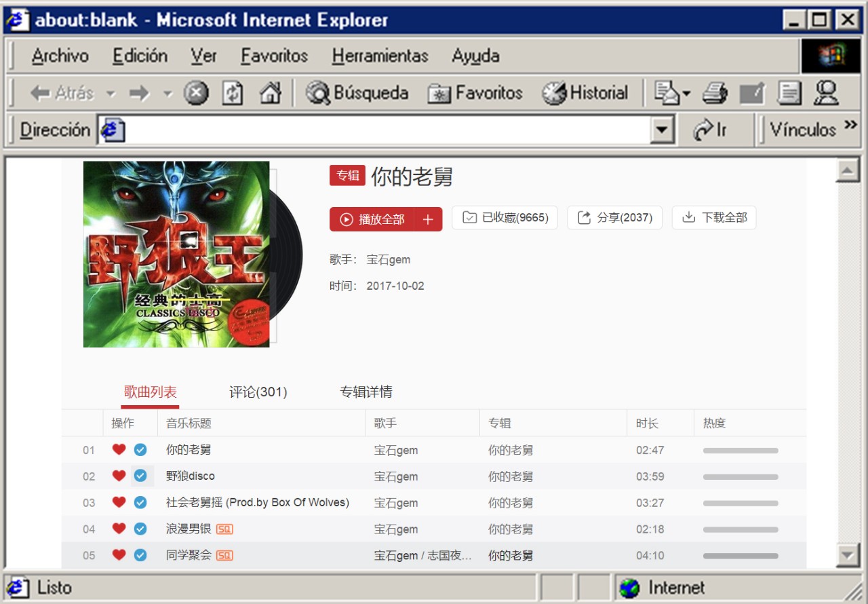This screenshot has height=604, width=868.
Task: Go back with the Atrás arrow
Action: coord(62,93)
